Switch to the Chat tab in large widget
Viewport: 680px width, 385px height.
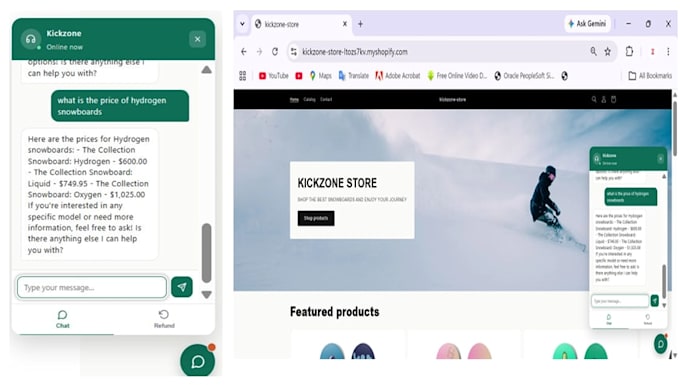click(x=62, y=319)
